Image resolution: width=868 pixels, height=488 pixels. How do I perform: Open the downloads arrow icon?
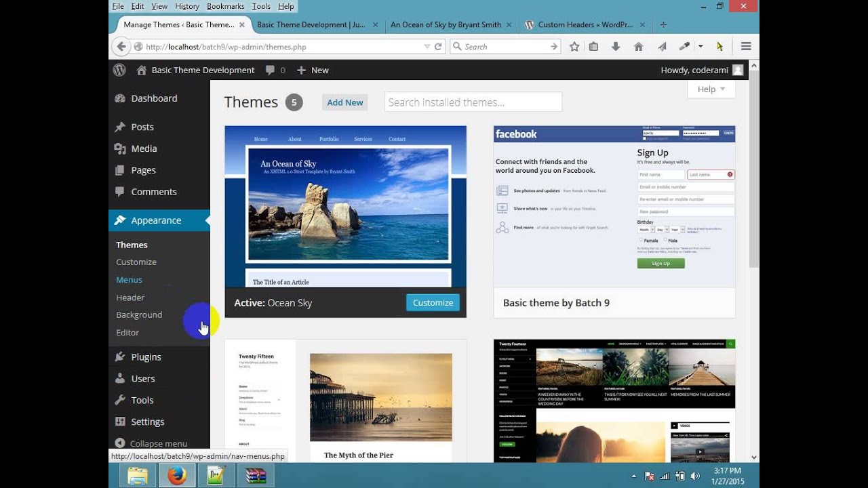pos(616,47)
